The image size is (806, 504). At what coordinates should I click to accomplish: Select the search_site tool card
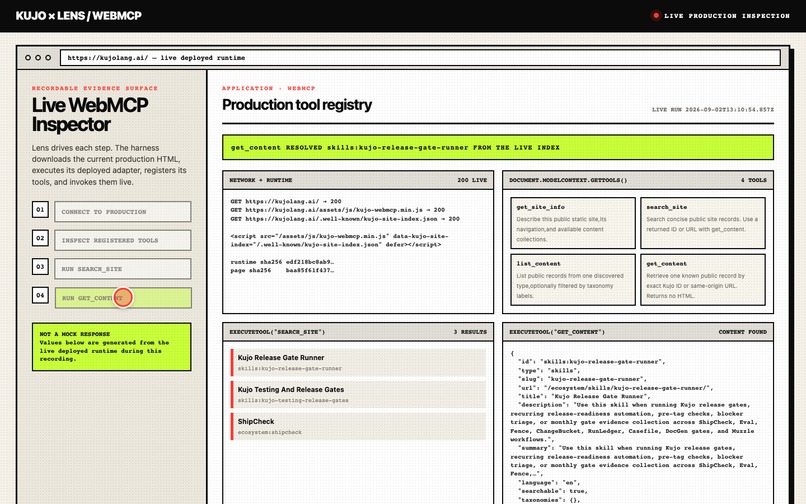[x=703, y=223]
